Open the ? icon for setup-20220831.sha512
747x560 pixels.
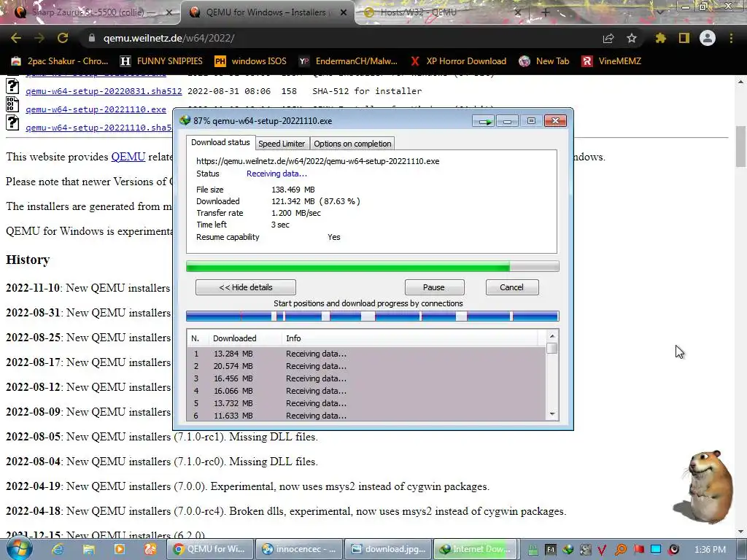pos(12,86)
